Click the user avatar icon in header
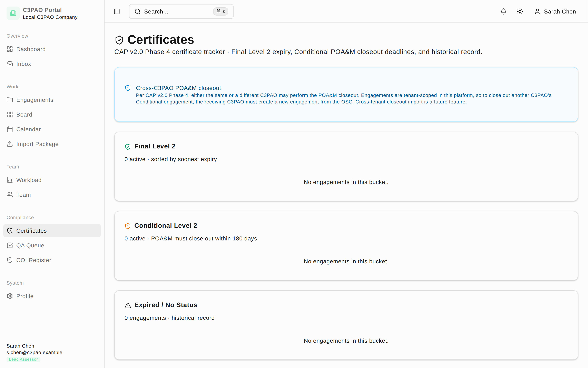The height and width of the screenshot is (368, 588). 537,11
